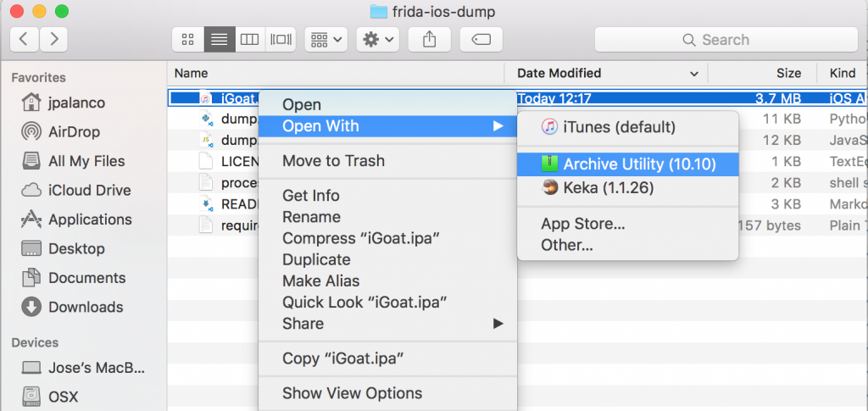Open with Keka (1.1.26)
The height and width of the screenshot is (411, 868).
coord(628,188)
